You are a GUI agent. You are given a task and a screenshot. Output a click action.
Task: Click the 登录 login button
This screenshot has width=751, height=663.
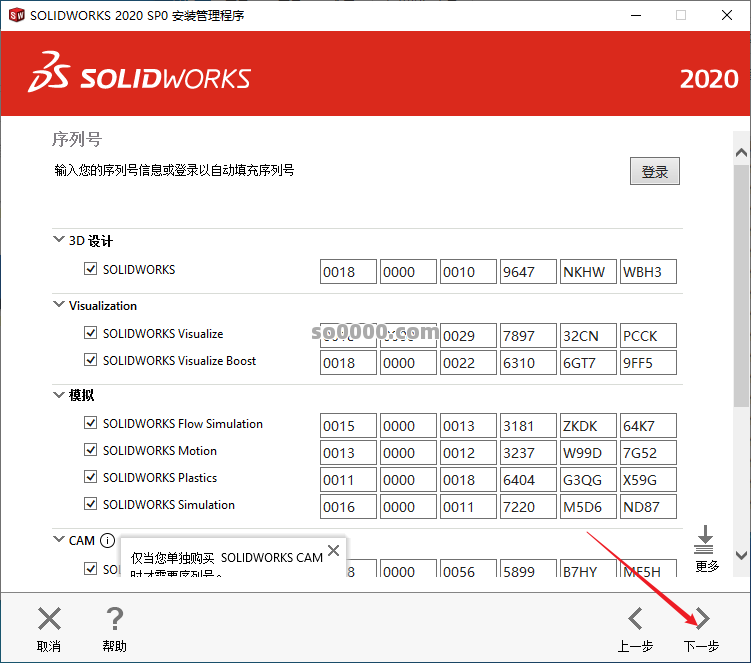tap(655, 171)
